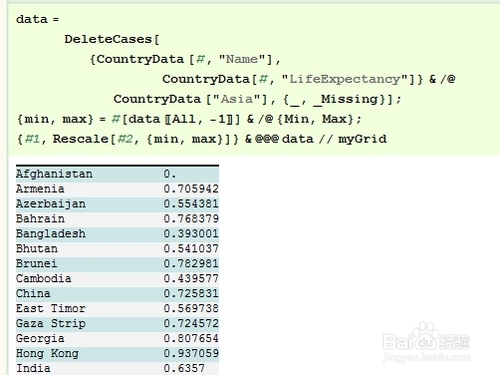Click the "Asia" string argument
Screen dimensions: 500x375
coord(237,99)
